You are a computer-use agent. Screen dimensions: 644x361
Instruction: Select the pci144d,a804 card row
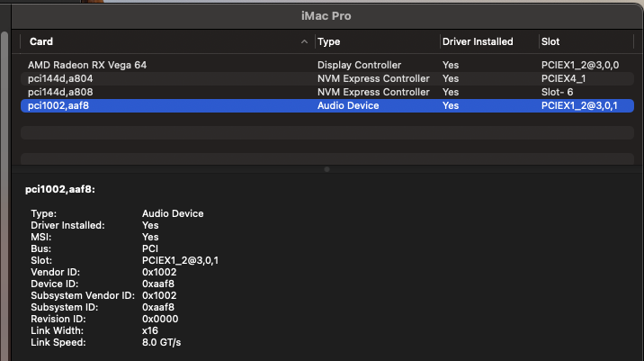click(326, 78)
